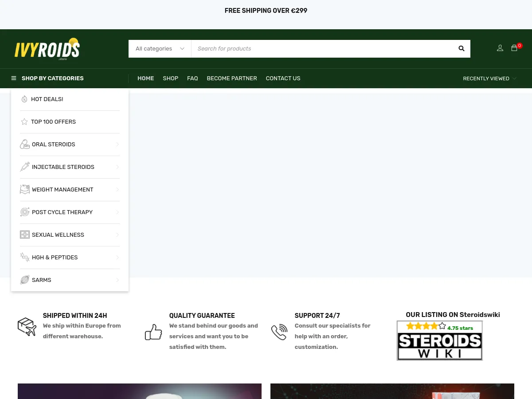The height and width of the screenshot is (399, 532).
Task: Click the Ivyroids store logo
Action: point(47,49)
